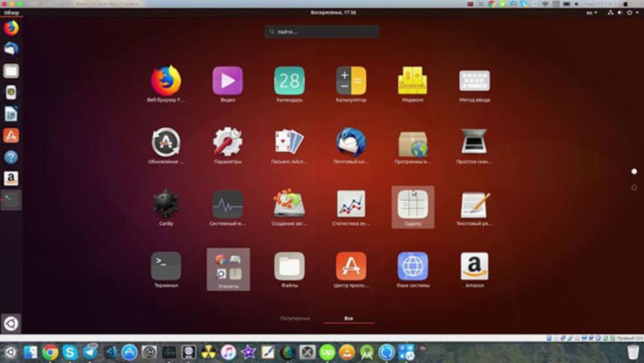This screenshot has width=644, height=363.
Task: Open the System Monitor app
Action: tap(228, 204)
